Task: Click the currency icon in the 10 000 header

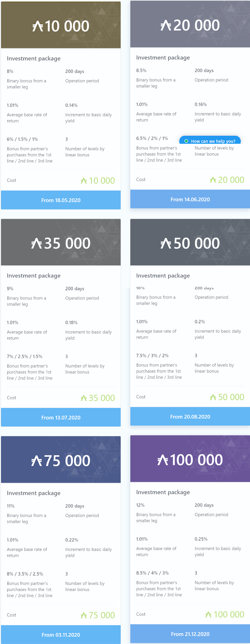Action: coord(37,27)
